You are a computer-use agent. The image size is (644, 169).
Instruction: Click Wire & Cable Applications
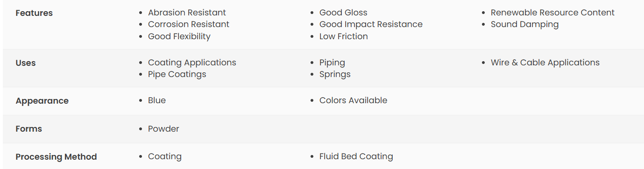545,63
